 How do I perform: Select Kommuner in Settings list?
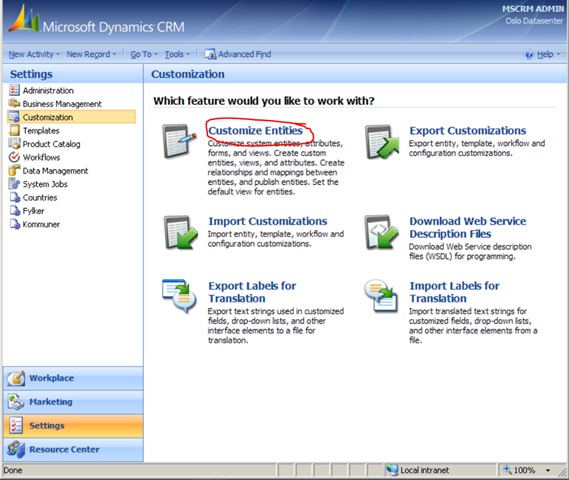(41, 225)
